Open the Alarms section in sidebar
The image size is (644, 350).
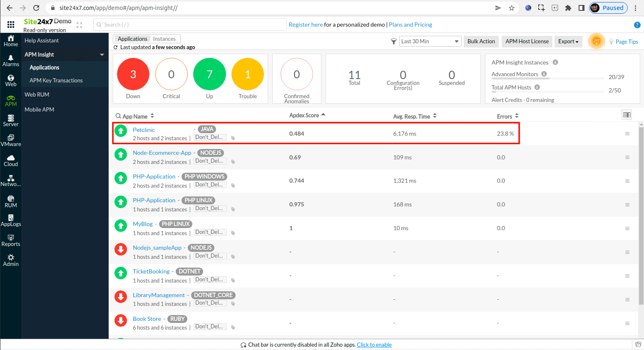[x=11, y=61]
